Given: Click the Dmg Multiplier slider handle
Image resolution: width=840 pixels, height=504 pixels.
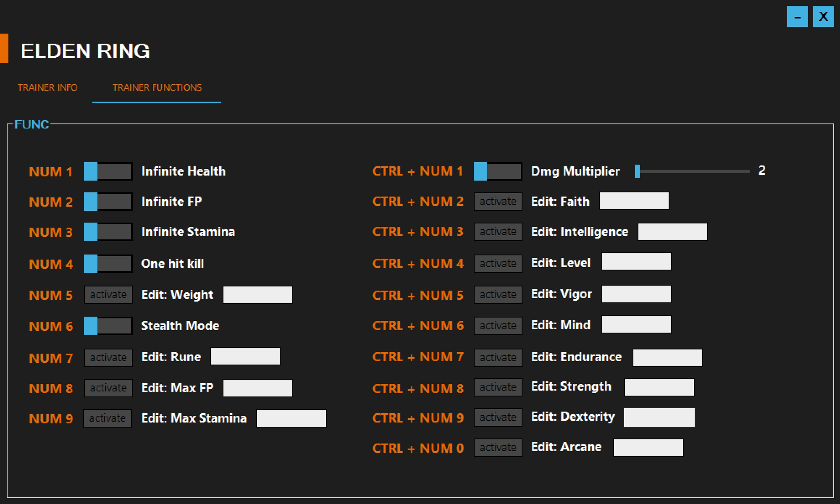Looking at the screenshot, I should tap(638, 171).
